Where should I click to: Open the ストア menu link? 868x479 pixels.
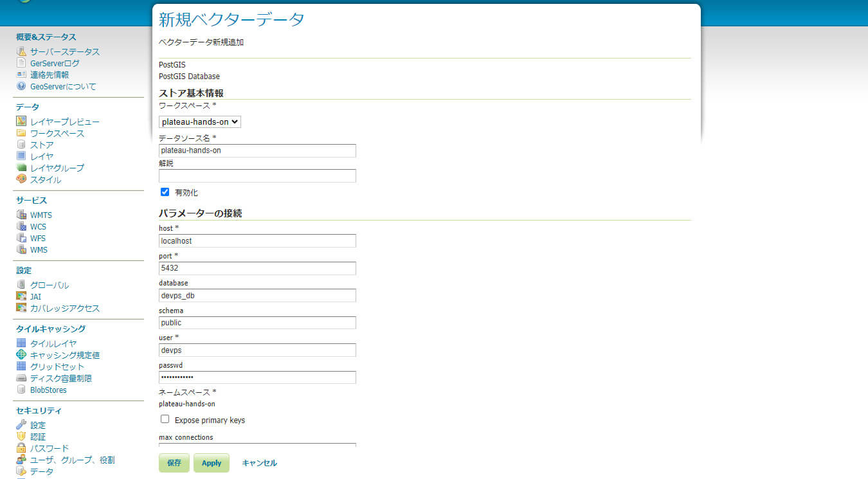click(42, 145)
